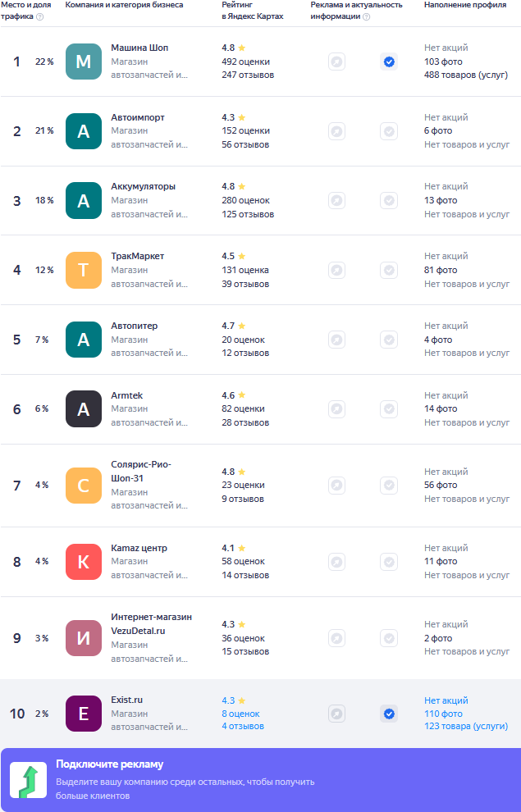Click grey verification checkmark for Аккумуляторы
This screenshot has width=521, height=812.
pos(389,201)
